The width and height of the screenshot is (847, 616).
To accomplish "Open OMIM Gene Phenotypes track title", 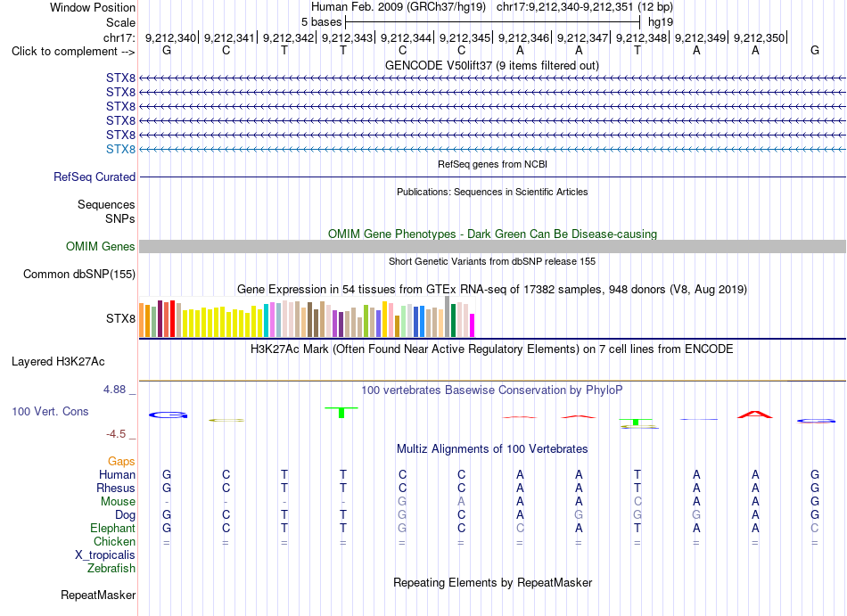I will pyautogui.click(x=492, y=234).
